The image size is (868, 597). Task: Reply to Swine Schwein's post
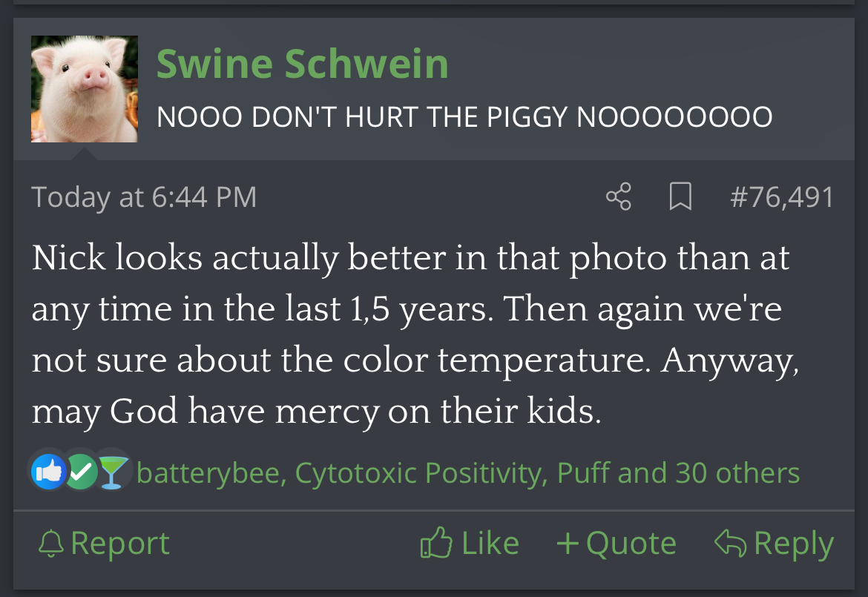coord(774,544)
